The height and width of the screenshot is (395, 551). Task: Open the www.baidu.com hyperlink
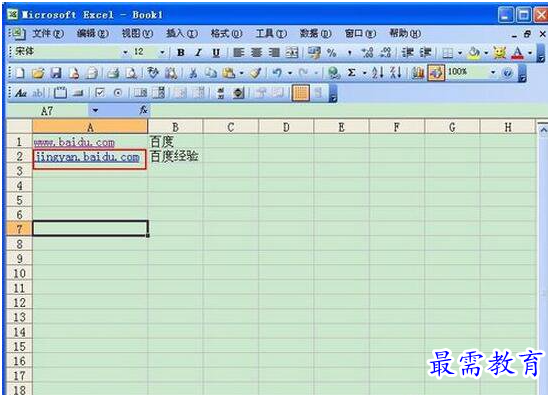click(74, 142)
